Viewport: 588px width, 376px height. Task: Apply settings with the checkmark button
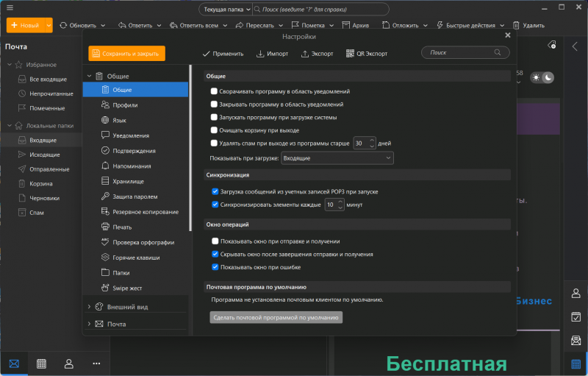(x=223, y=54)
